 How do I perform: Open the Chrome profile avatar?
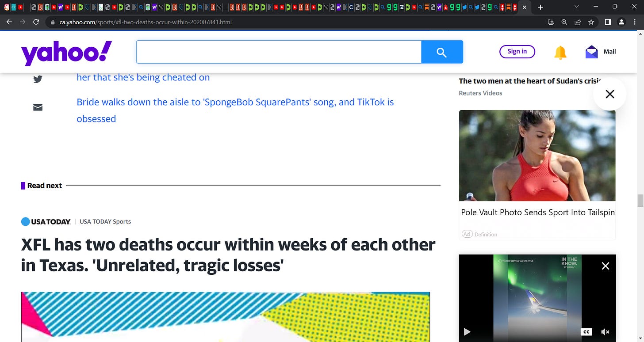coord(621,22)
